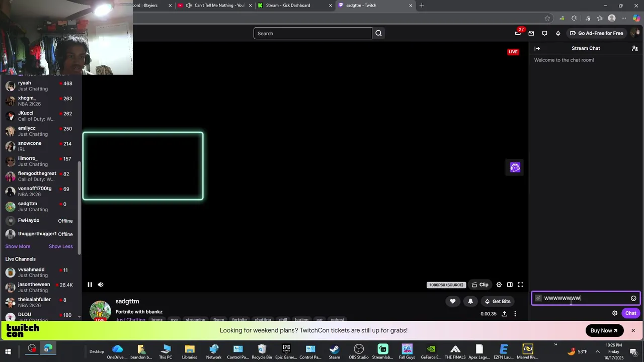
Task: Open the three-dot more options menu
Action: pyautogui.click(x=515, y=314)
